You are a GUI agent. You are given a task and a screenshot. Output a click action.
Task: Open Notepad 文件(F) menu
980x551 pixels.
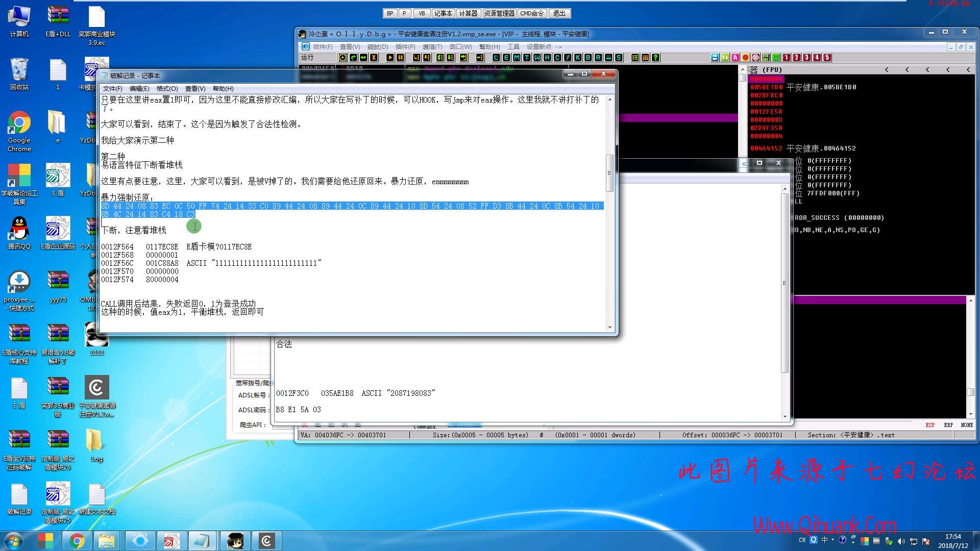112,88
